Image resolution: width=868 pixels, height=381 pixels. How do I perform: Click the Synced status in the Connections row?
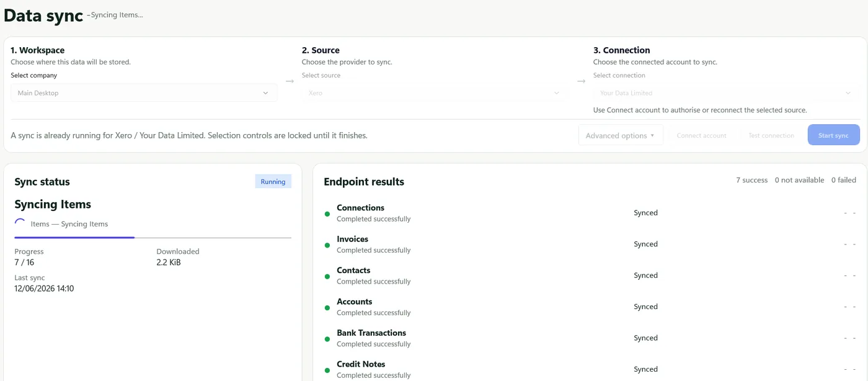point(645,213)
